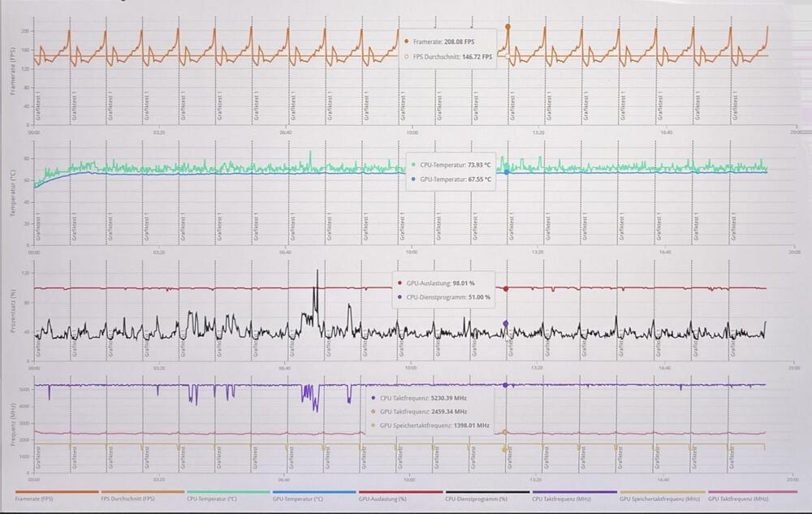Click the CPU Taktfrequenz highlighted data point
The height and width of the screenshot is (514, 812).
(505, 385)
